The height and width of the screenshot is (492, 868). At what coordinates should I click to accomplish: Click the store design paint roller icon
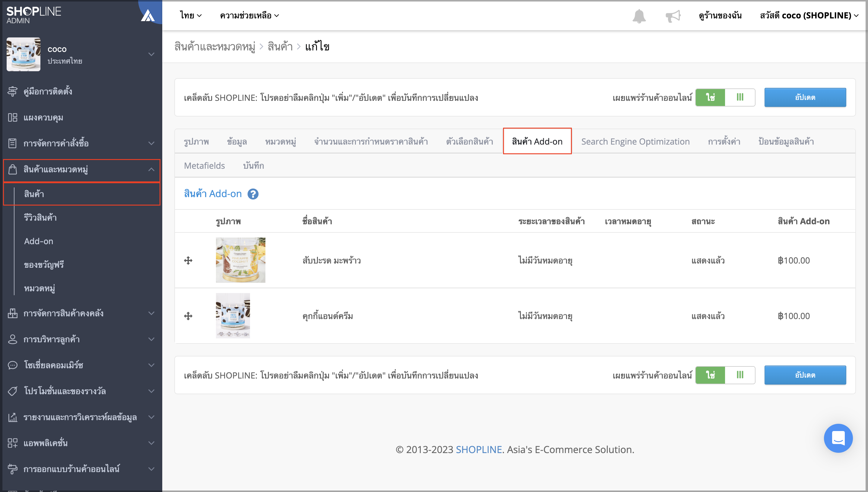click(12, 469)
